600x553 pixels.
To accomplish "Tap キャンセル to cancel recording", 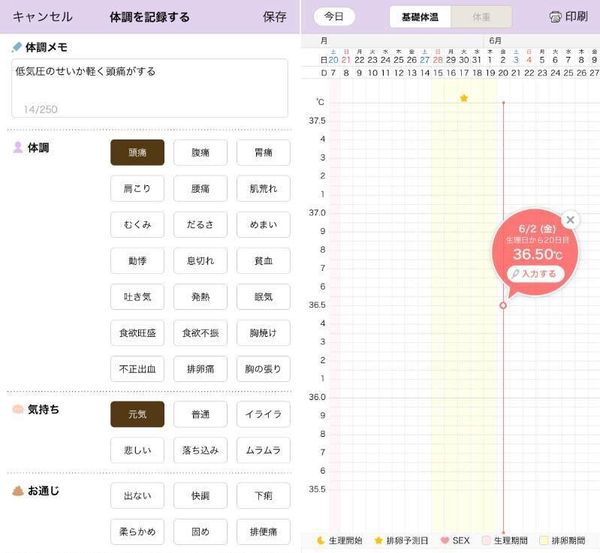I will pos(42,17).
